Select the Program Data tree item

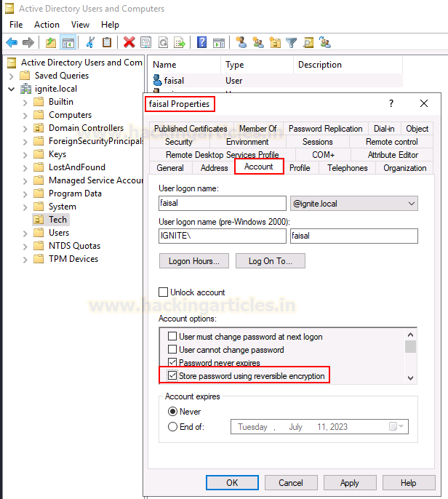(75, 193)
